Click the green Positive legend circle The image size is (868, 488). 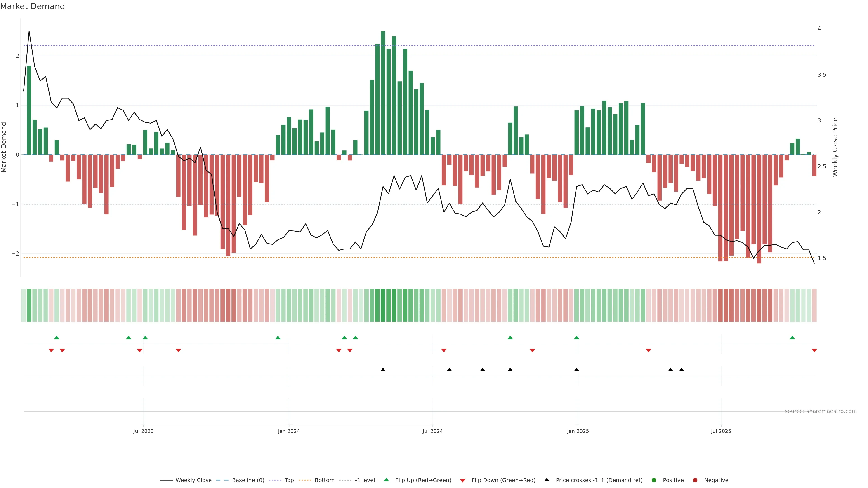(654, 480)
